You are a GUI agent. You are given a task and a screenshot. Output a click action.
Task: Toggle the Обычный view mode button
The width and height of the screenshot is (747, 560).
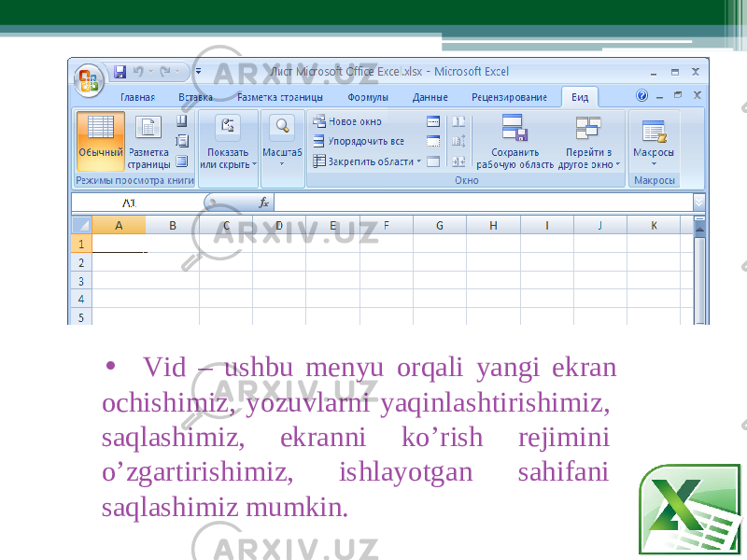[x=101, y=141]
